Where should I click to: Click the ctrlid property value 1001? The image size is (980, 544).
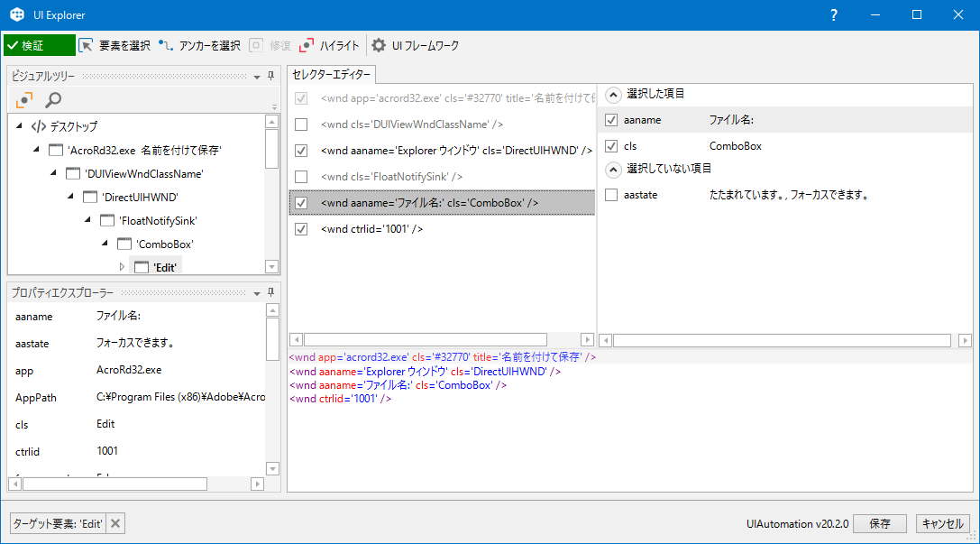pyautogui.click(x=107, y=451)
